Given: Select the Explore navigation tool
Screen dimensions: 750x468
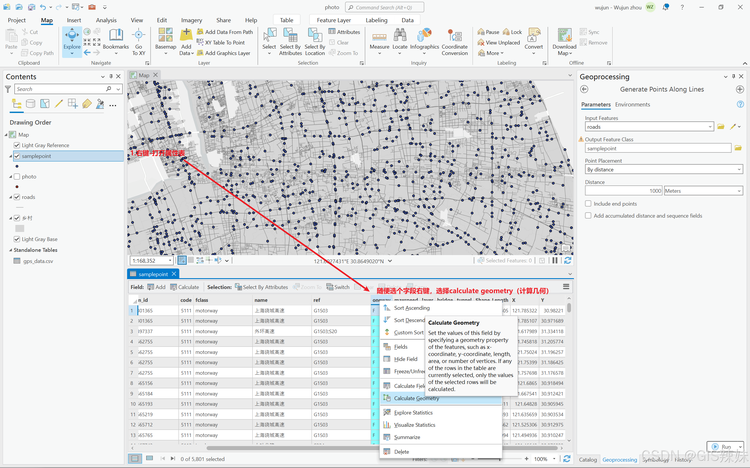Looking at the screenshot, I should (72, 38).
